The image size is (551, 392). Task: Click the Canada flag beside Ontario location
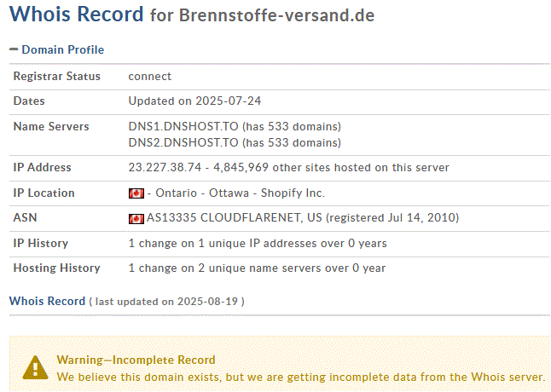coord(136,193)
